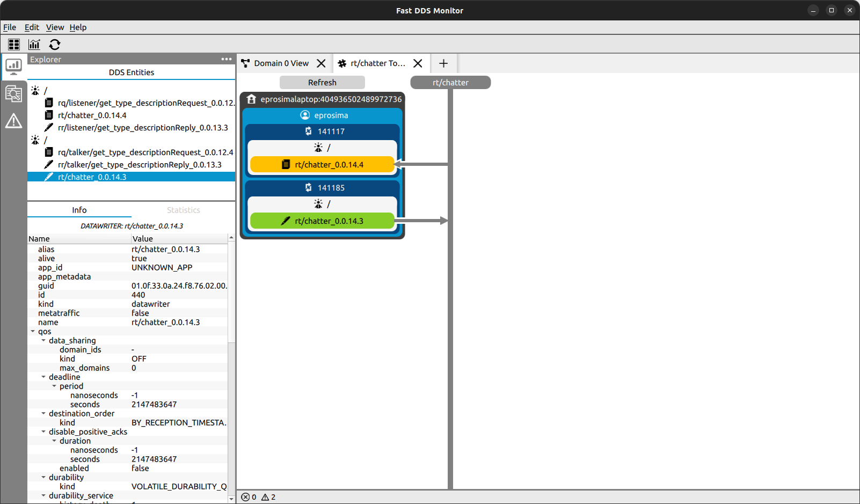Open the monitor status sidebar icon
Viewport: 860px width, 504px height.
13,67
